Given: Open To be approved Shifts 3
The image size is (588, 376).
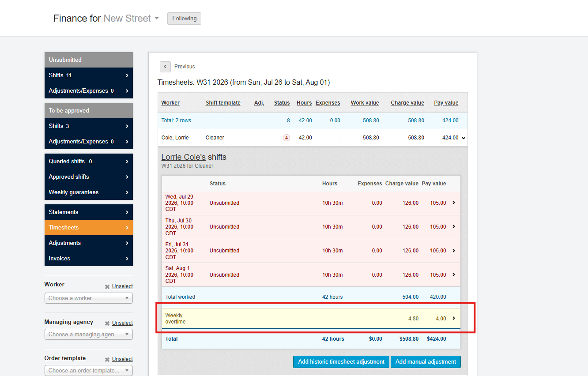Looking at the screenshot, I should [x=89, y=126].
